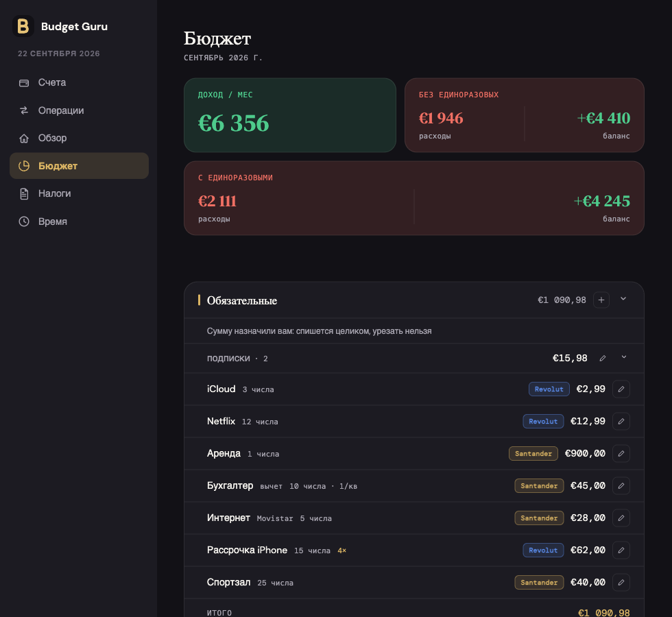Viewport: 672px width, 617px height.
Task: Click the Revolut tag on iCloud row
Action: point(549,389)
